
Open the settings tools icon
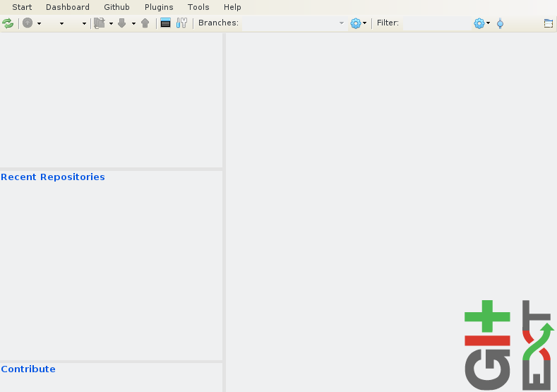pyautogui.click(x=181, y=23)
